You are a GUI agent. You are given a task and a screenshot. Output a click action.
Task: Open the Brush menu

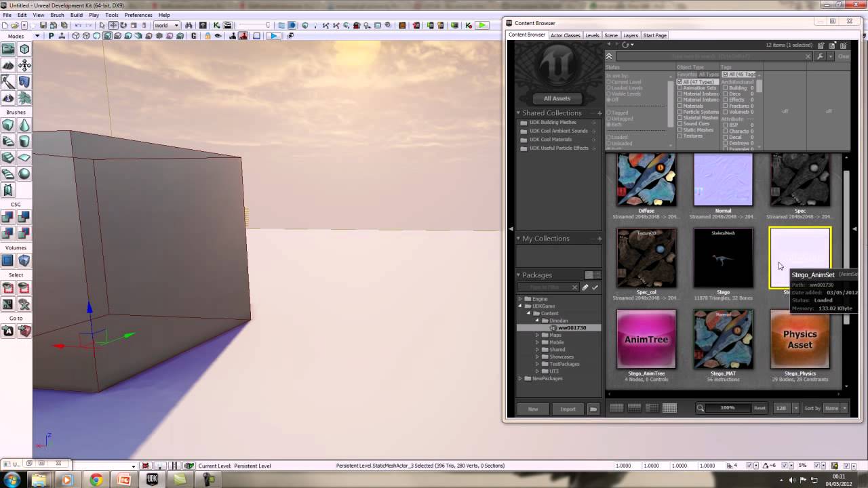pos(58,15)
